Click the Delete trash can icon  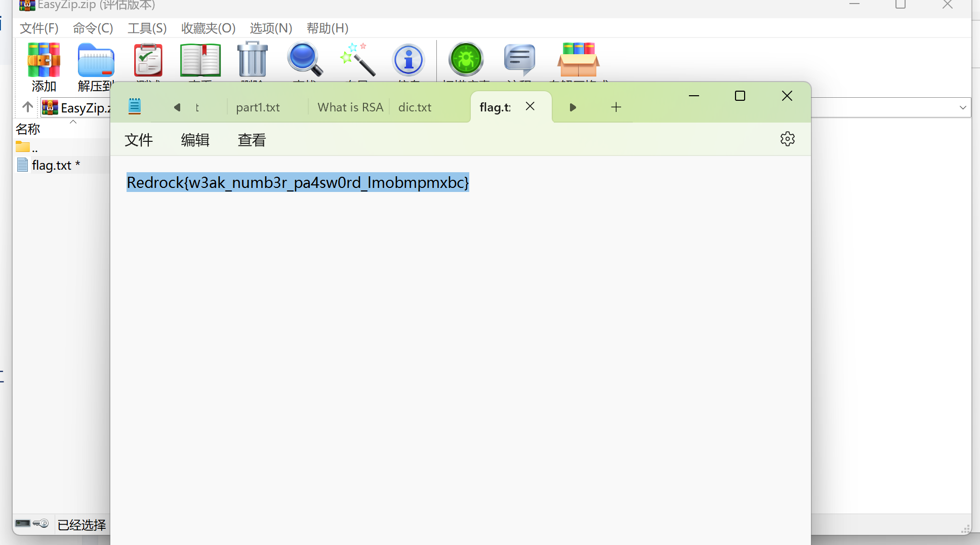(x=252, y=60)
